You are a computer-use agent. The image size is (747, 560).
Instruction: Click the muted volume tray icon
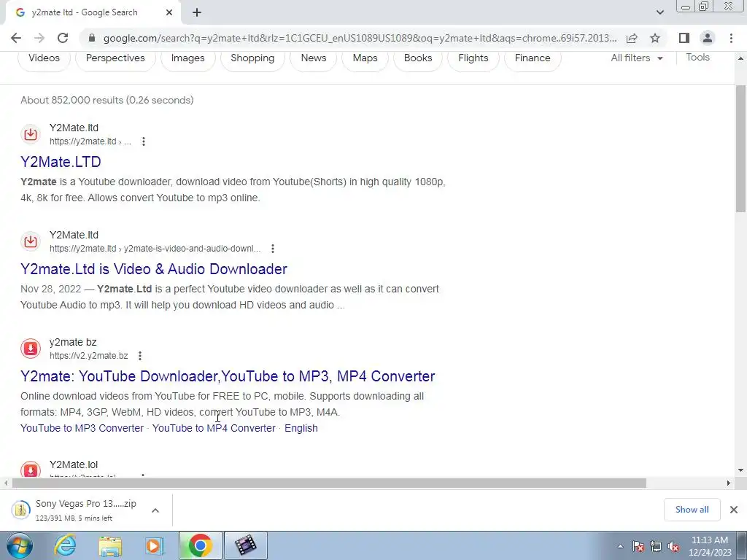click(x=673, y=547)
